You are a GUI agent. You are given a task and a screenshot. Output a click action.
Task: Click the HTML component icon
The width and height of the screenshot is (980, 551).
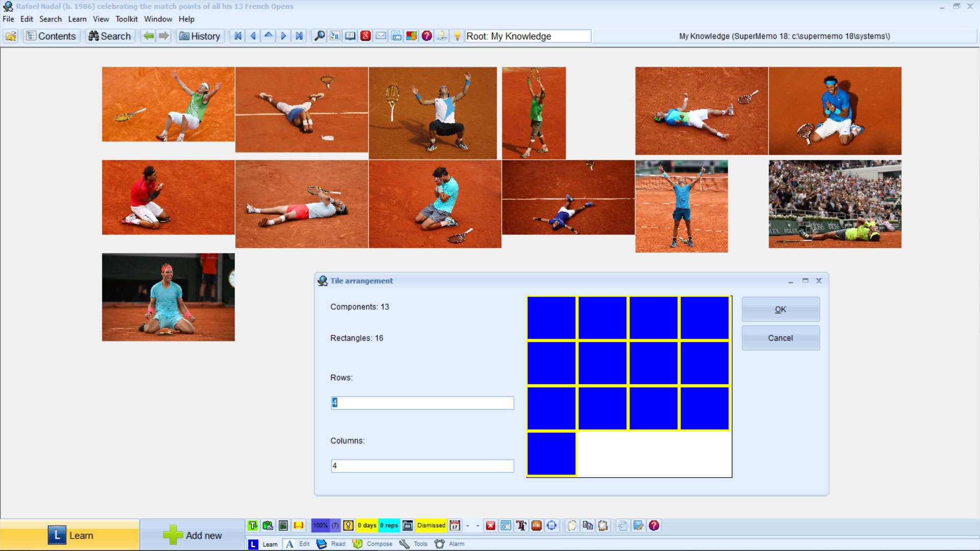click(536, 525)
